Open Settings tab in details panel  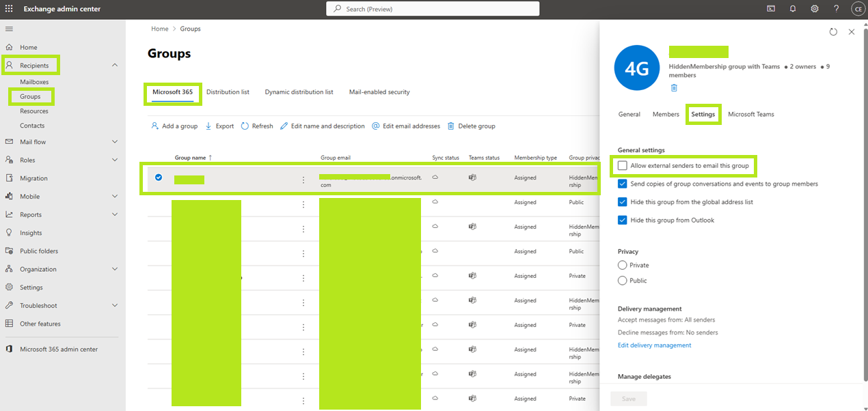pos(703,114)
